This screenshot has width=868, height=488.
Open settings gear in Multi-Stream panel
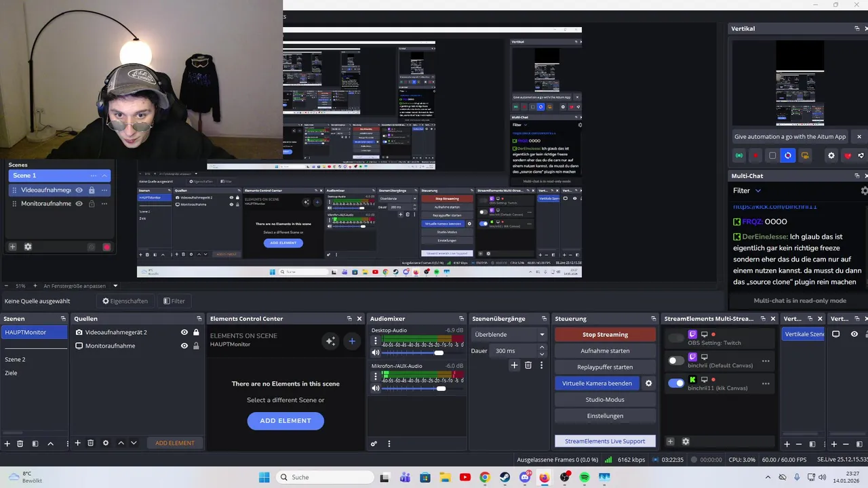686,442
